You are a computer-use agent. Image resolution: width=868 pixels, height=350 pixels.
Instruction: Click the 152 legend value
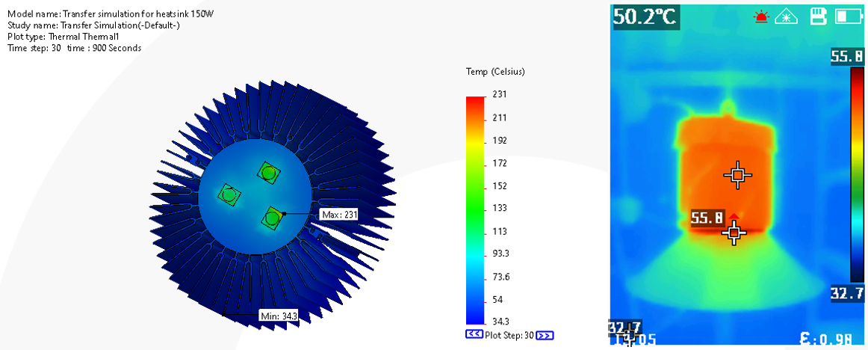pos(500,185)
